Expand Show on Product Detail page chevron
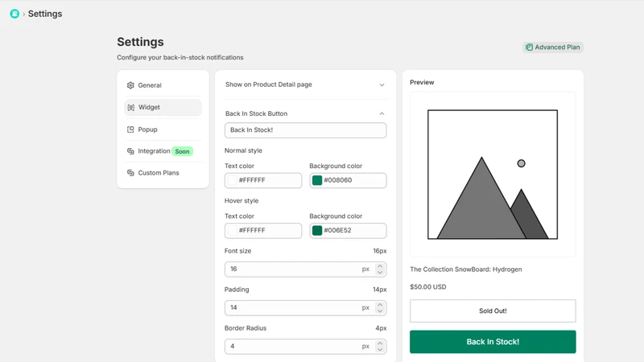Viewport: 644px width, 362px height. [382, 85]
